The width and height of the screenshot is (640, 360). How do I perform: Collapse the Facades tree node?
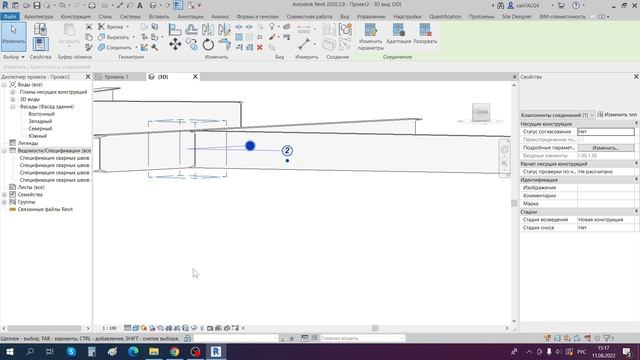click(x=13, y=107)
